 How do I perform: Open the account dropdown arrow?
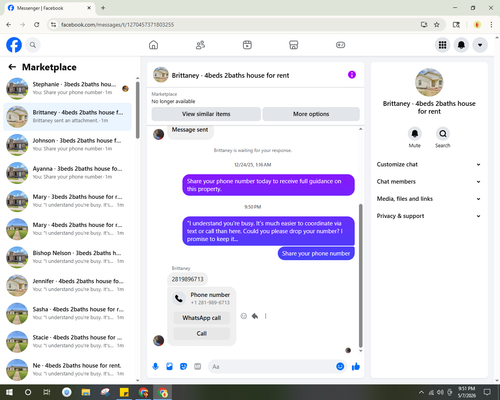[x=480, y=45]
